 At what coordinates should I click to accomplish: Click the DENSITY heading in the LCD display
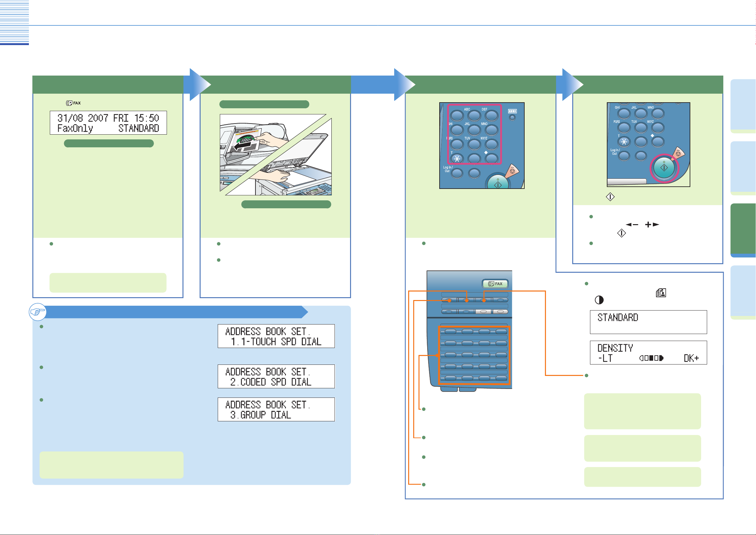[615, 348]
